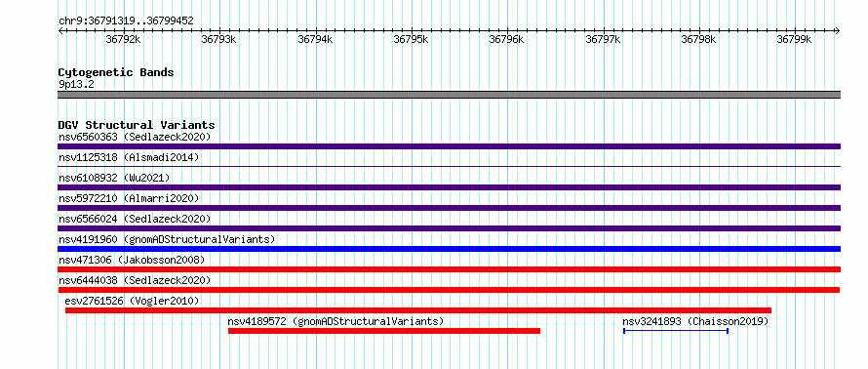Viewport: 868px width, 369px height.
Task: Open the esv2761526 (Vogler2010) label
Action: pyautogui.click(x=132, y=301)
